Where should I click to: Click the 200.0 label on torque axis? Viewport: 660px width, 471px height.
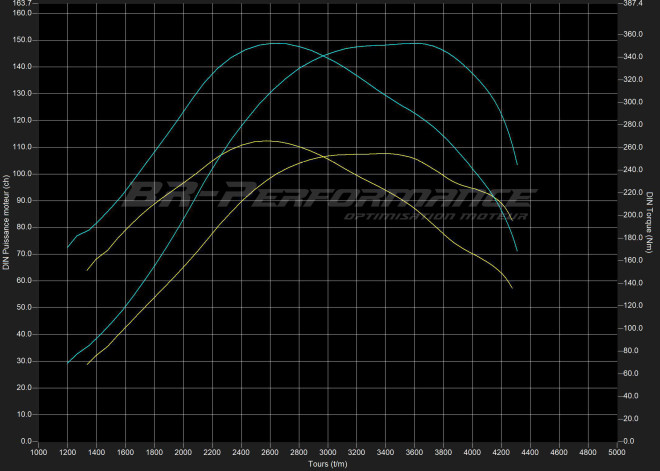(635, 215)
